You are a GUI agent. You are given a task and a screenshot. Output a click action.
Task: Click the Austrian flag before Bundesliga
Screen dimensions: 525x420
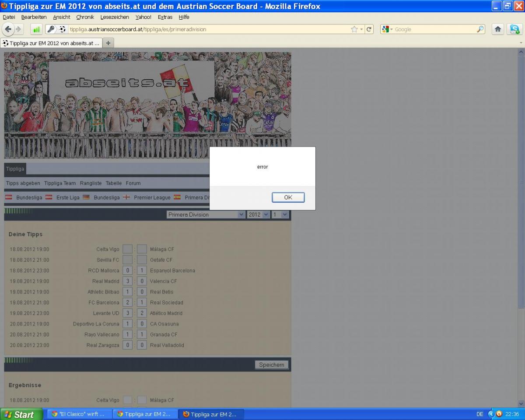tap(9, 197)
